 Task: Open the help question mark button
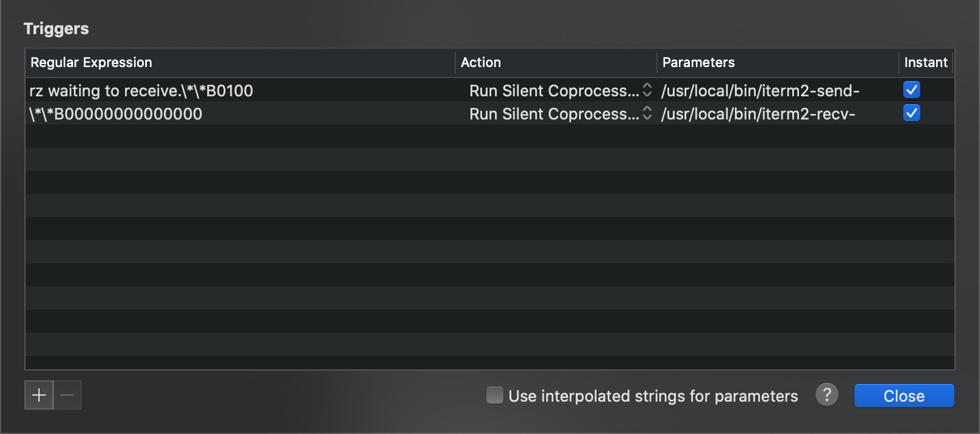click(826, 395)
